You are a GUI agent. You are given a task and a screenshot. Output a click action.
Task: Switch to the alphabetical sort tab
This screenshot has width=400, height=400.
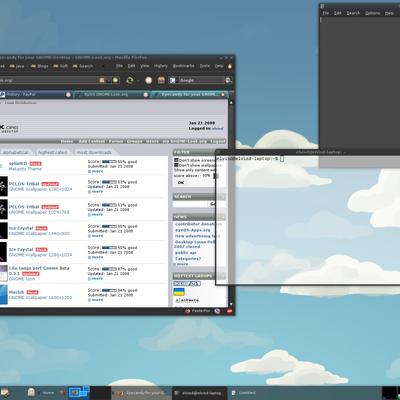click(x=15, y=152)
